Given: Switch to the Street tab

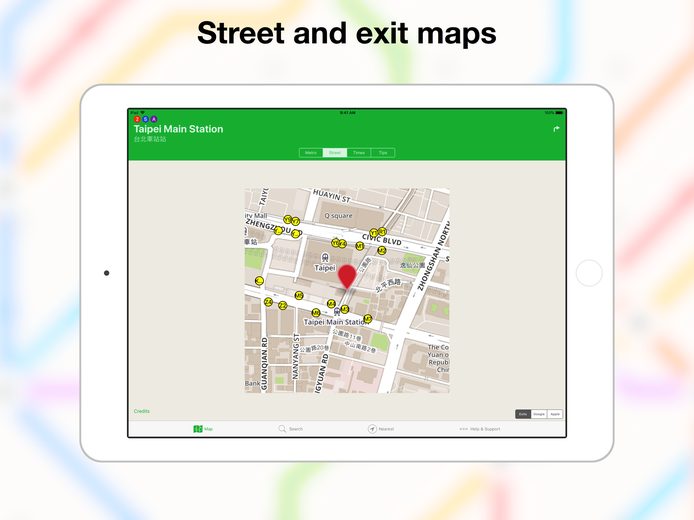Looking at the screenshot, I should coord(335,153).
